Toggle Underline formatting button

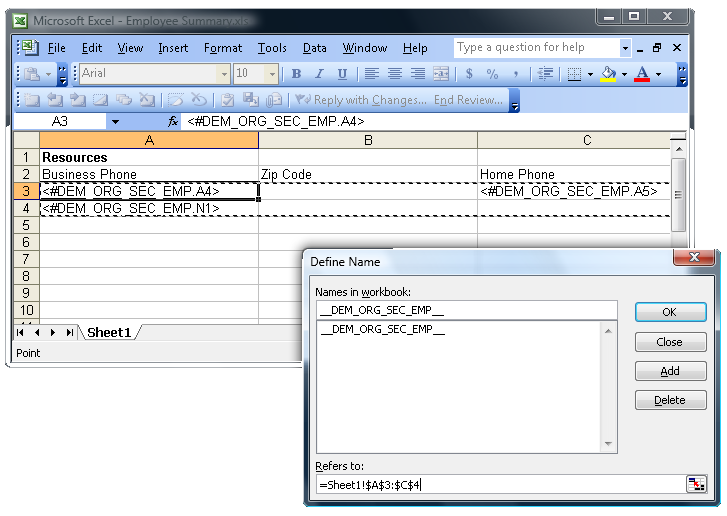coord(342,74)
